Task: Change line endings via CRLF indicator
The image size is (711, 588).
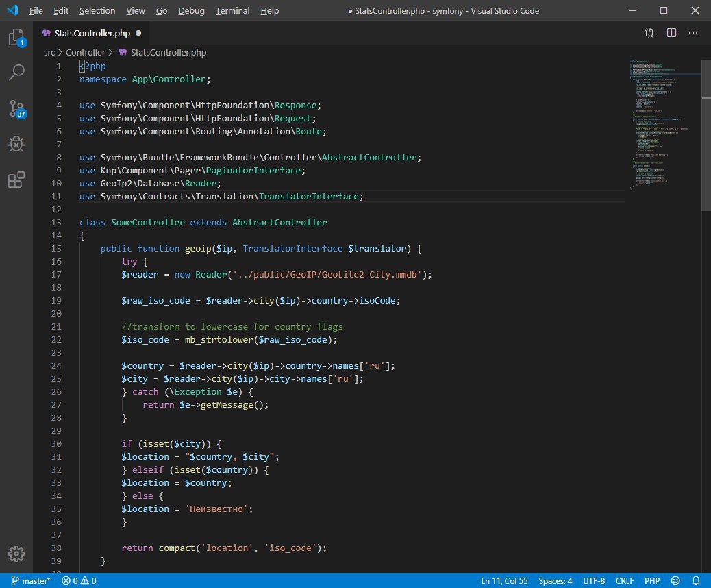Action: 625,580
